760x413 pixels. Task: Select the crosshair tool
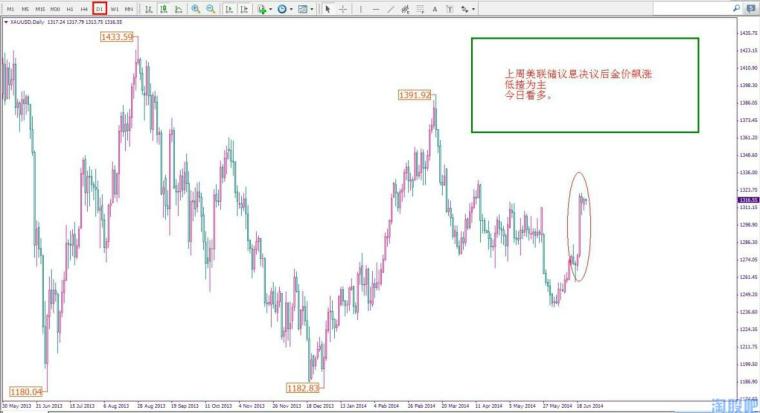343,9
